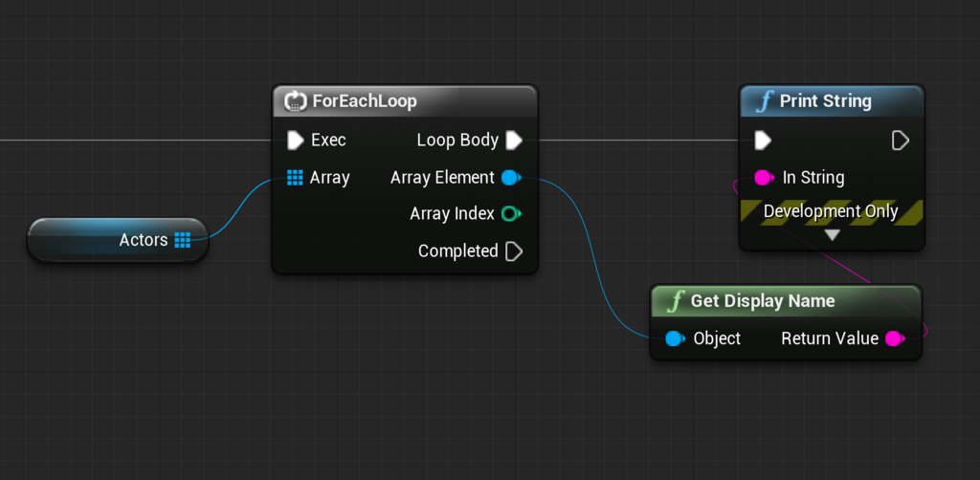Click the Array Element label text
The height and width of the screenshot is (480, 980).
(x=442, y=178)
